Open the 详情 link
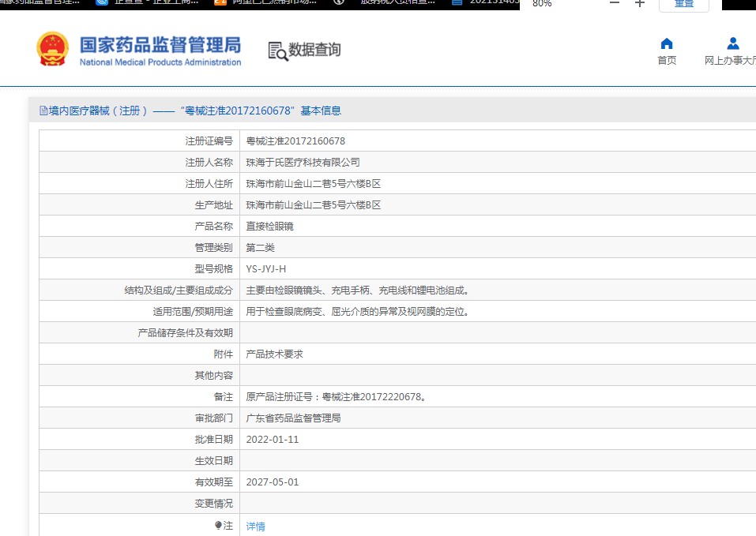Screen dimensions: 756x536 pyautogui.click(x=255, y=526)
